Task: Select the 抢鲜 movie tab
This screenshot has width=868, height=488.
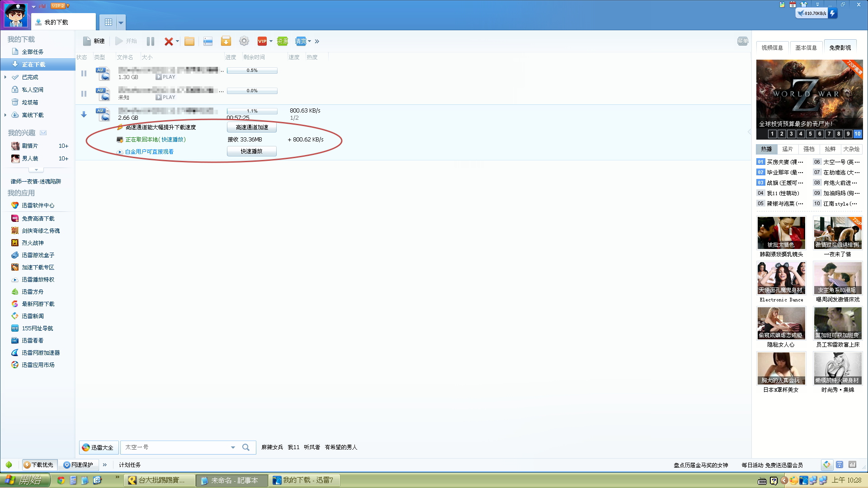Action: click(x=830, y=149)
